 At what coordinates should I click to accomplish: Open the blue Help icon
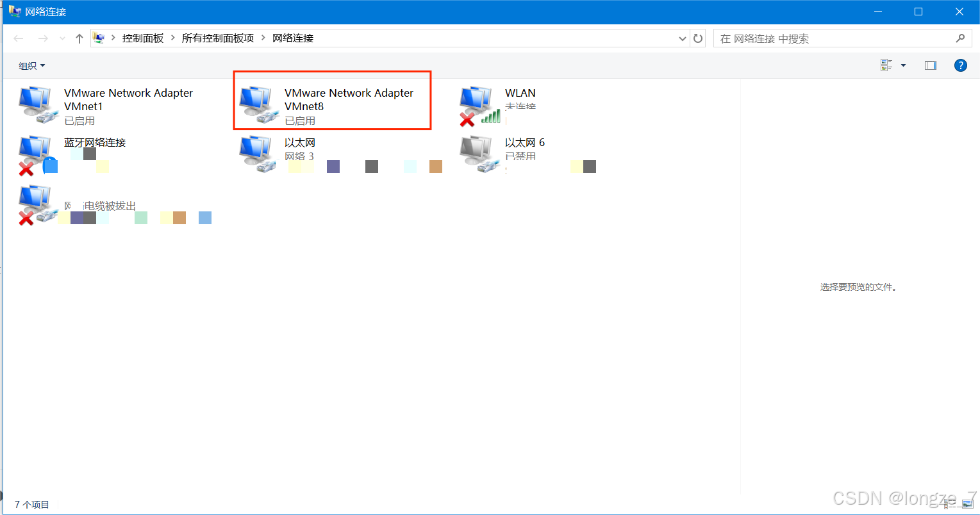pos(960,65)
